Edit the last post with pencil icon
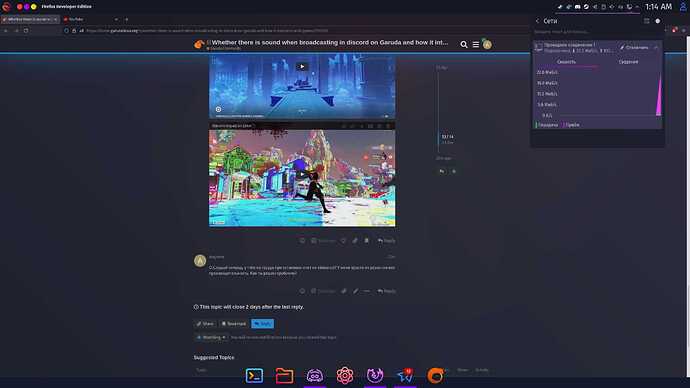The height and width of the screenshot is (388, 690). 355,291
